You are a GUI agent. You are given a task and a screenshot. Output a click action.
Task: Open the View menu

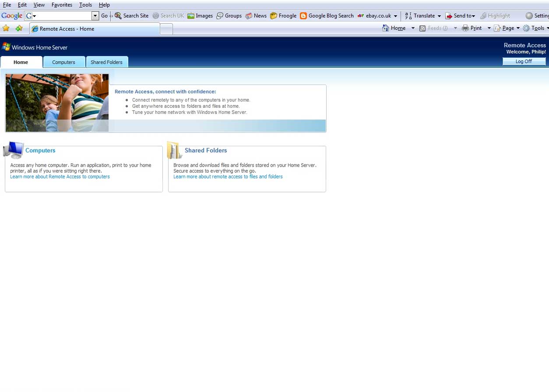(39, 5)
